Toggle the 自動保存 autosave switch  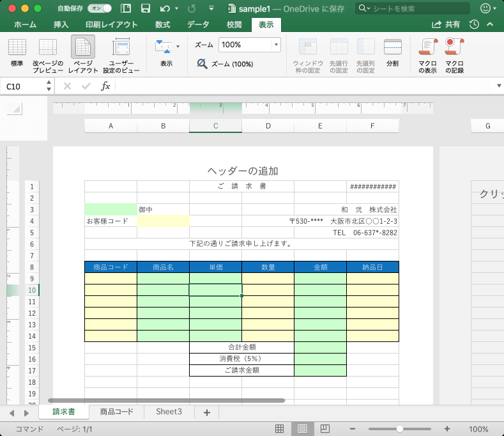100,8
